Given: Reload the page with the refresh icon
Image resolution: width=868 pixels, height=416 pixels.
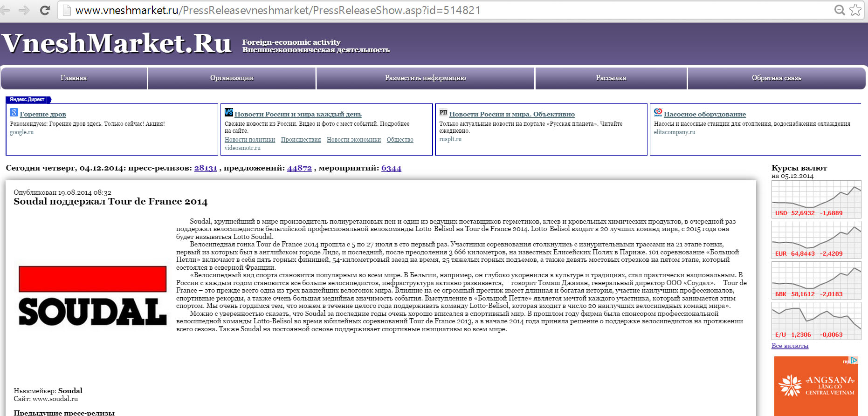Looking at the screenshot, I should pyautogui.click(x=45, y=10).
